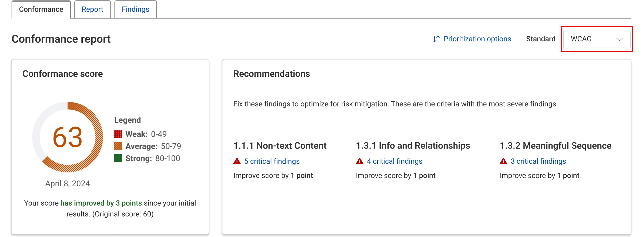Open the 4 critical findings link
Viewport: 644px width, 237px height.
pos(394,161)
